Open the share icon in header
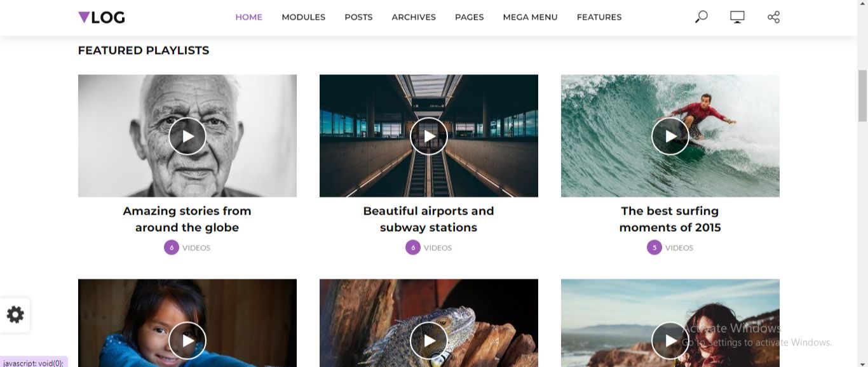The height and width of the screenshot is (367, 868). click(773, 17)
